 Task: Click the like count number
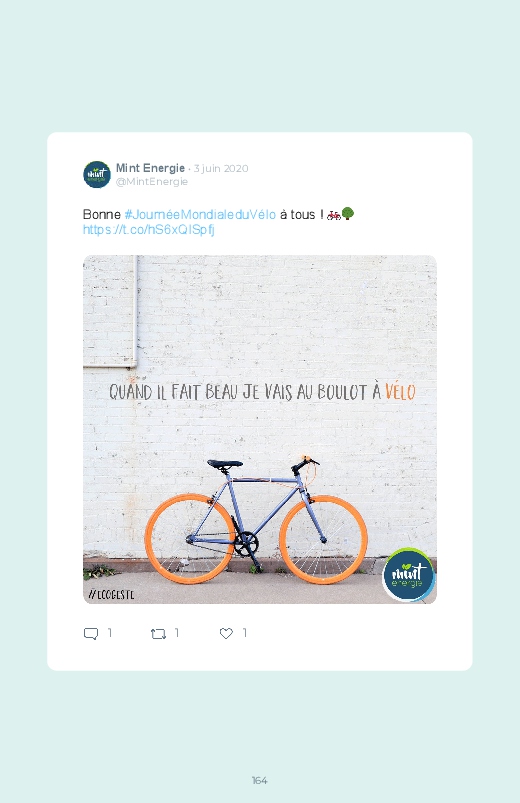click(244, 633)
